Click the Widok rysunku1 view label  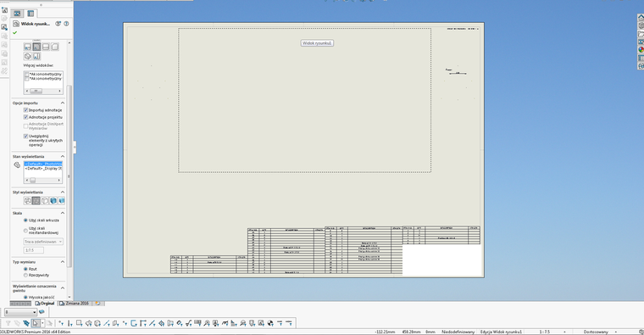(x=317, y=42)
